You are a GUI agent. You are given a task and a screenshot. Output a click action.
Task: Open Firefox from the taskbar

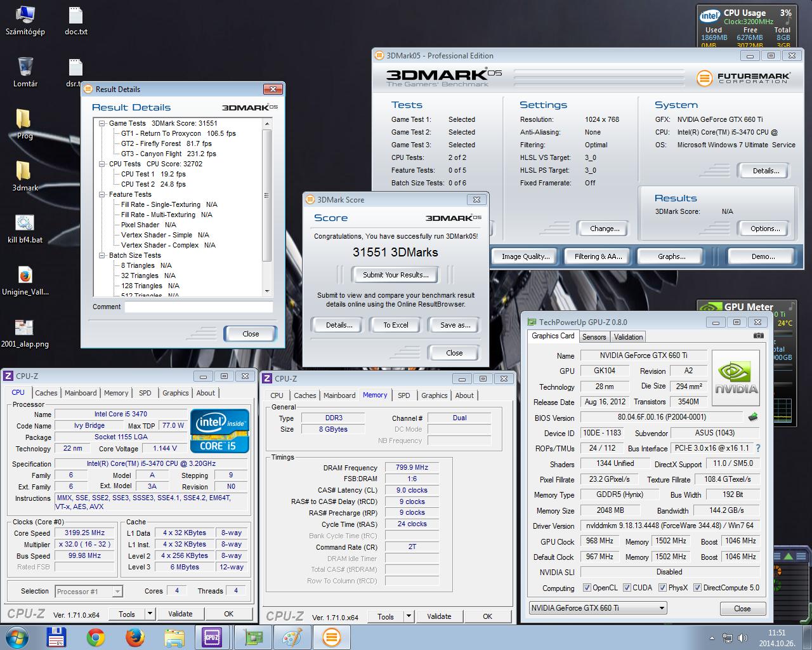tap(134, 637)
